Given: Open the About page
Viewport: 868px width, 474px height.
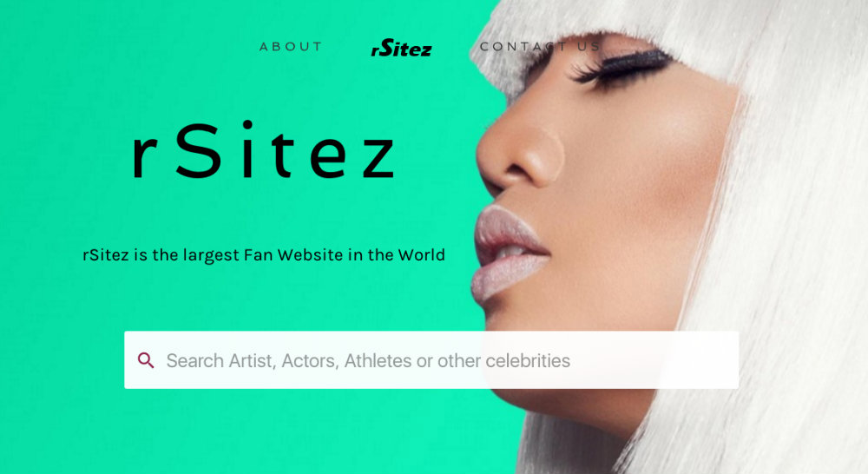Looking at the screenshot, I should point(291,47).
